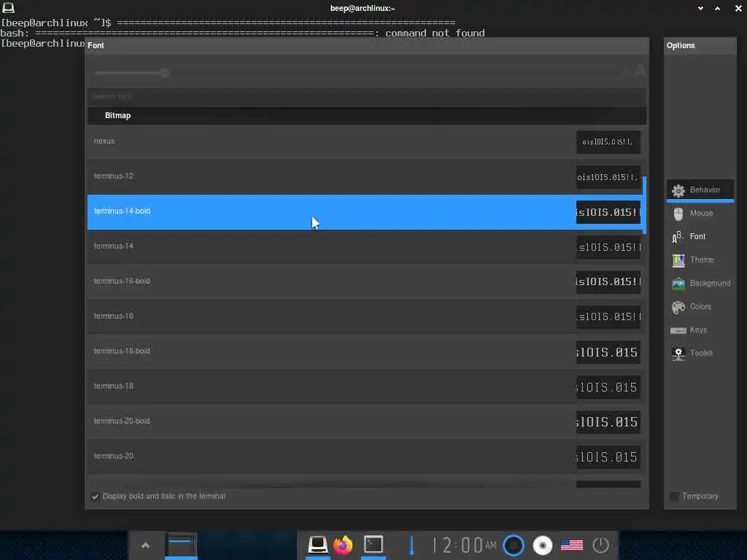Open the Behavior options section
The width and height of the screenshot is (747, 560).
[700, 190]
